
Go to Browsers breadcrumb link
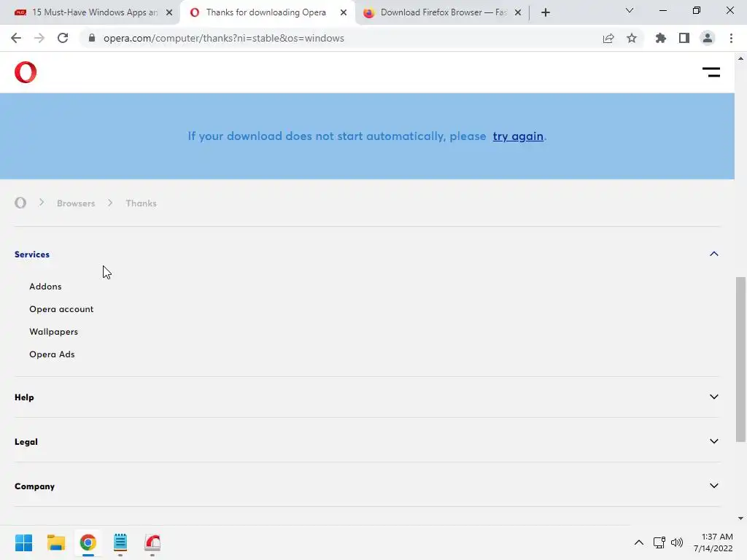[x=76, y=203]
